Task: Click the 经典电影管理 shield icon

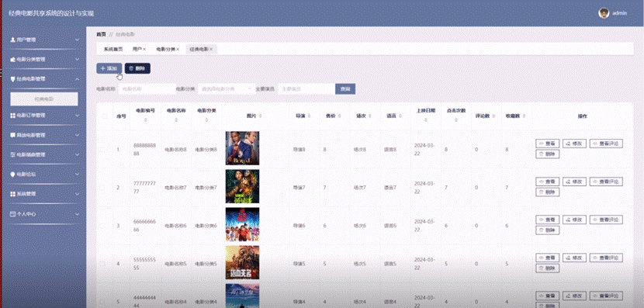Action: tap(12, 78)
